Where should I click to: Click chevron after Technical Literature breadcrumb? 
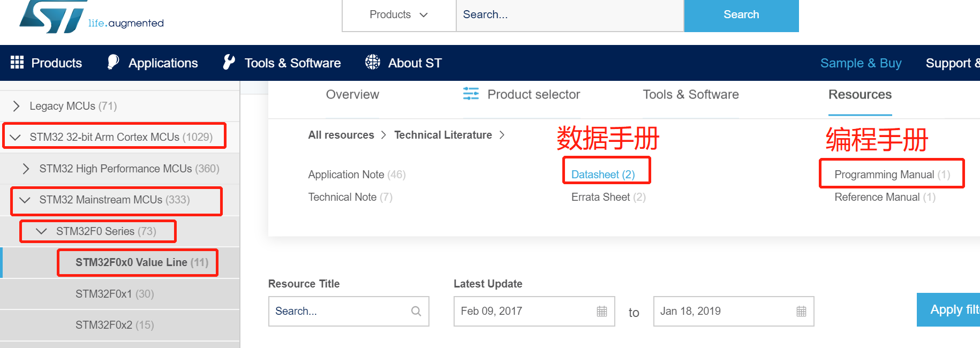point(502,135)
